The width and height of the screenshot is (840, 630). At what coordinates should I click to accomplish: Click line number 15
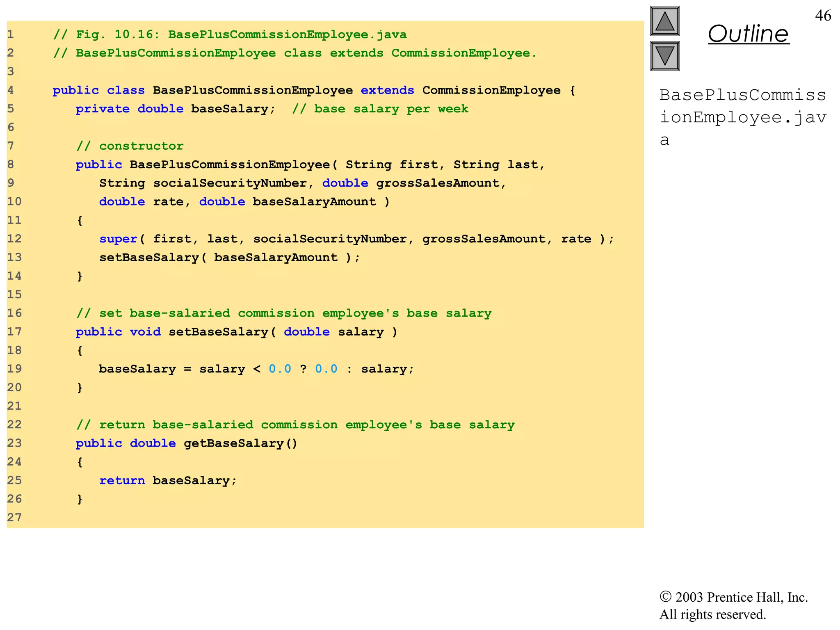tap(14, 294)
